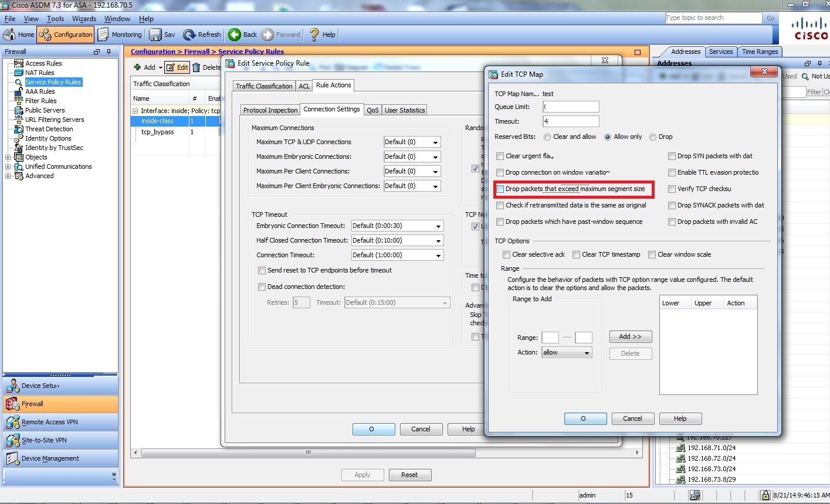Open Device Setup navigation pane
This screenshot has width=830, height=504.
tap(60, 386)
